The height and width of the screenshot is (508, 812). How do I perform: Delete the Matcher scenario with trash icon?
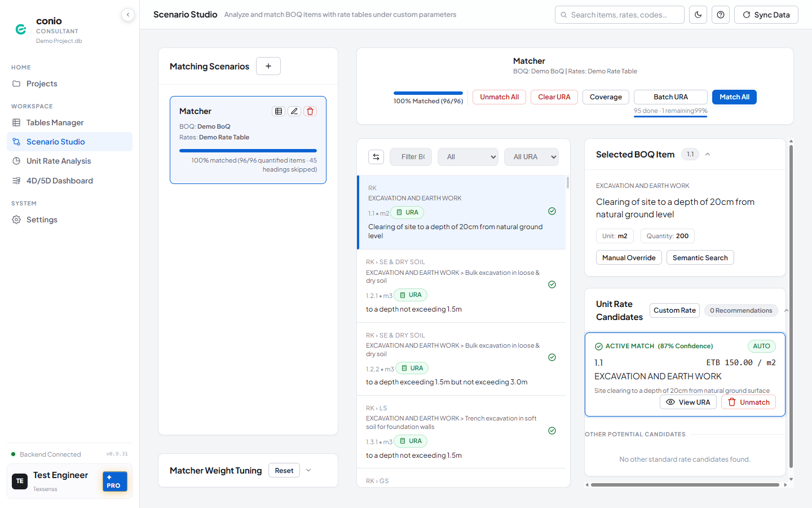(x=310, y=111)
